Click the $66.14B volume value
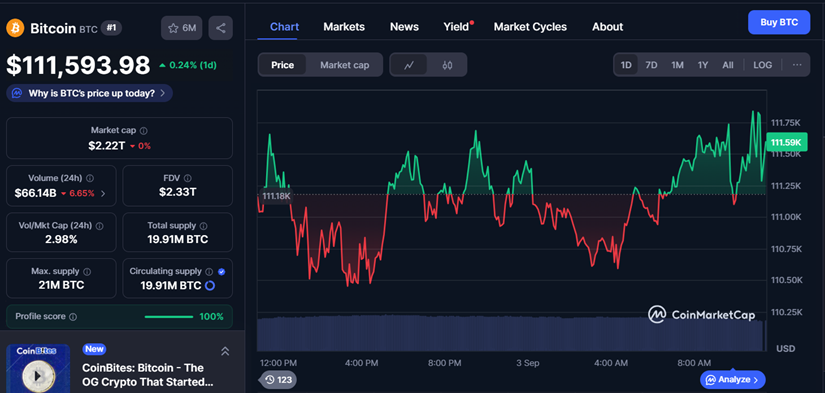 [35, 194]
